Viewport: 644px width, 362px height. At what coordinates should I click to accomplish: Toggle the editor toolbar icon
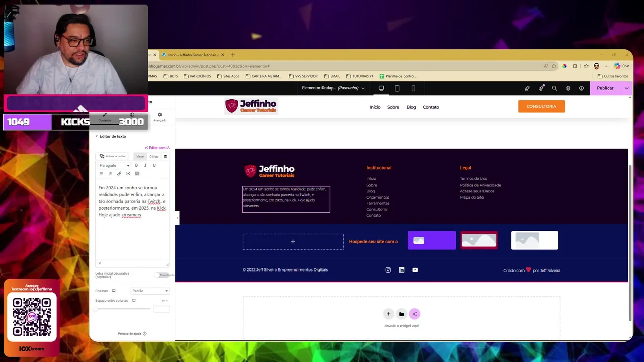point(137,174)
